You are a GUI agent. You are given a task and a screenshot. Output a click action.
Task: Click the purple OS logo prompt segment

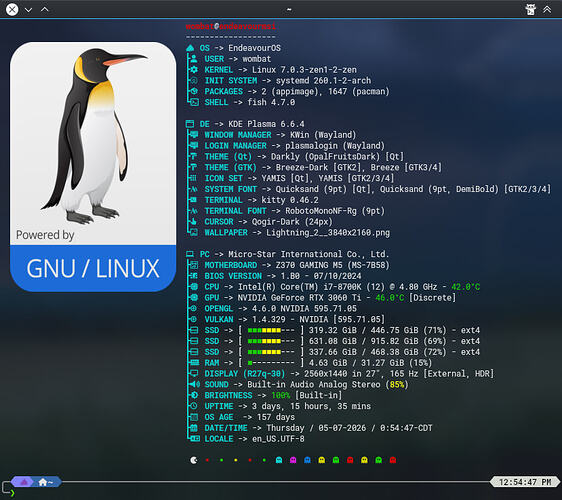tap(24, 482)
